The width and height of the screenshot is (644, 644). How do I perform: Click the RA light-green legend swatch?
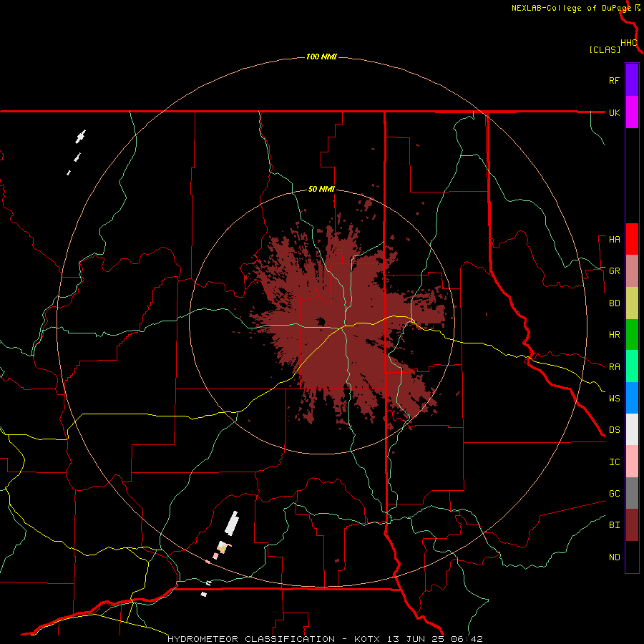pyautogui.click(x=632, y=366)
